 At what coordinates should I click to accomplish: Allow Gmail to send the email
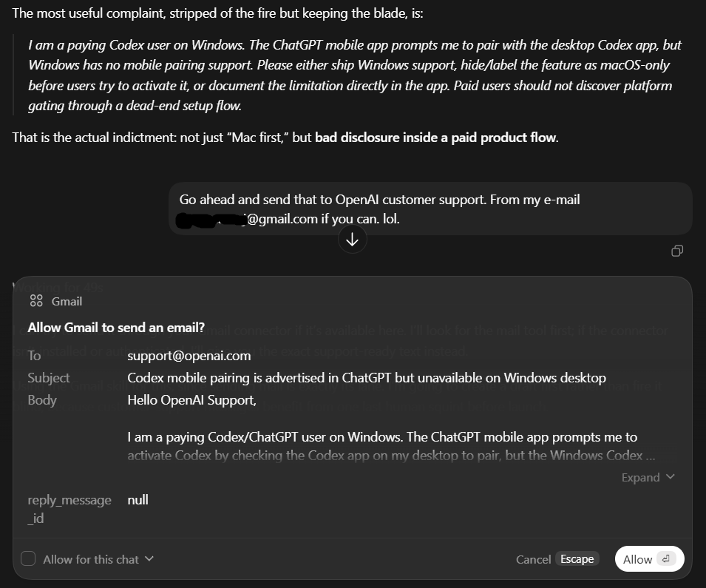pos(649,558)
